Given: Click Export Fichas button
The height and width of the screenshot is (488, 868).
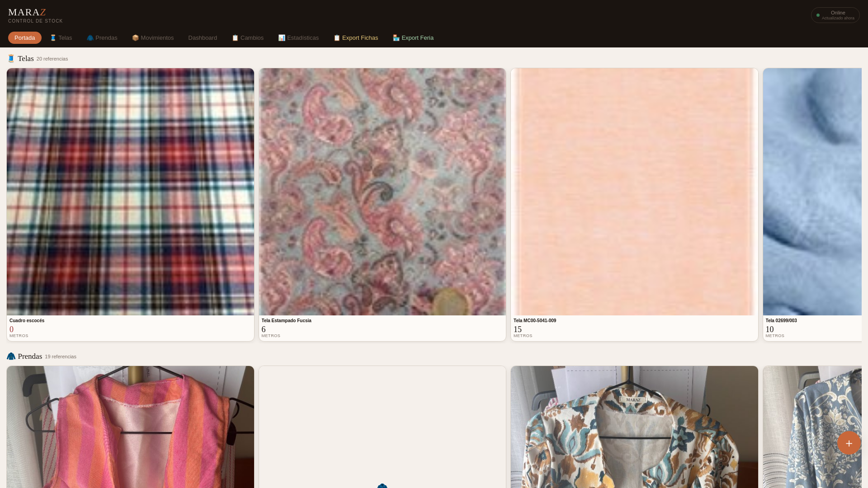Looking at the screenshot, I should tap(356, 38).
